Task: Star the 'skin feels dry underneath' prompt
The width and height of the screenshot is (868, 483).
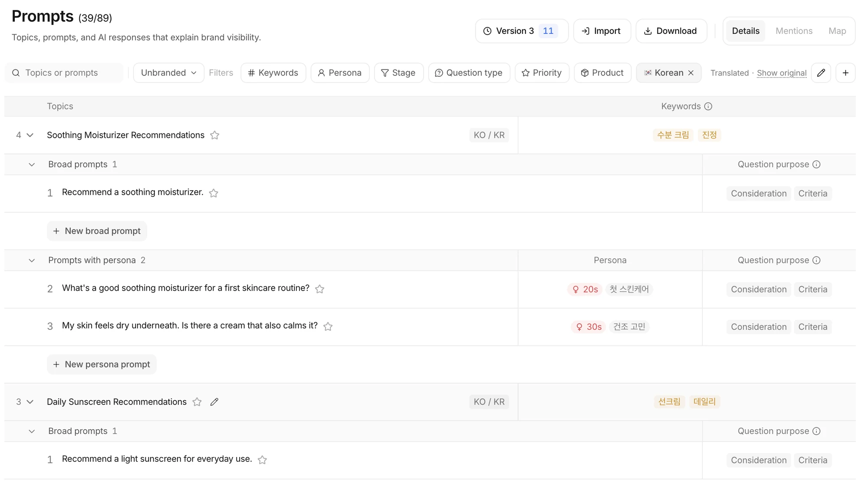Action: [328, 326]
